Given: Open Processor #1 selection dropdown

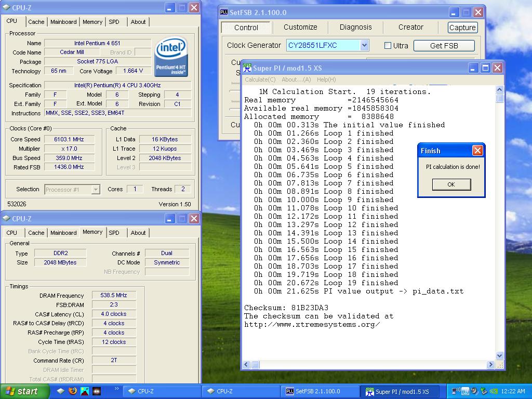Looking at the screenshot, I should coord(72,189).
